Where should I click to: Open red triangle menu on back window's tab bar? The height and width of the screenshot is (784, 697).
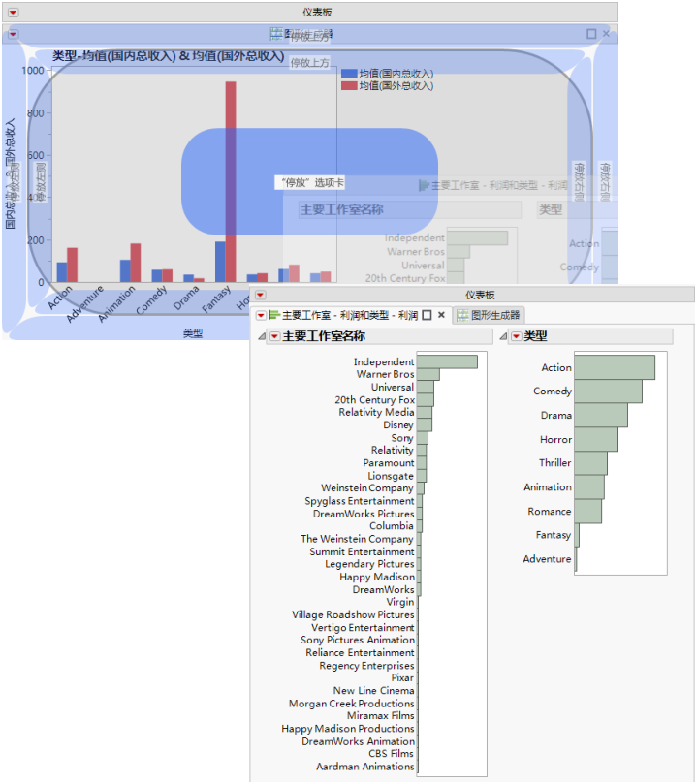(x=13, y=34)
